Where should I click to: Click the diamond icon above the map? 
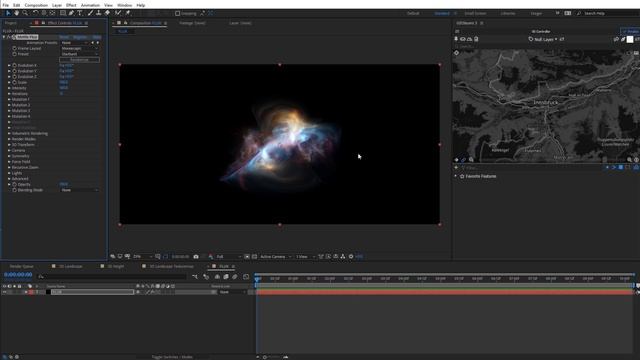456,53
